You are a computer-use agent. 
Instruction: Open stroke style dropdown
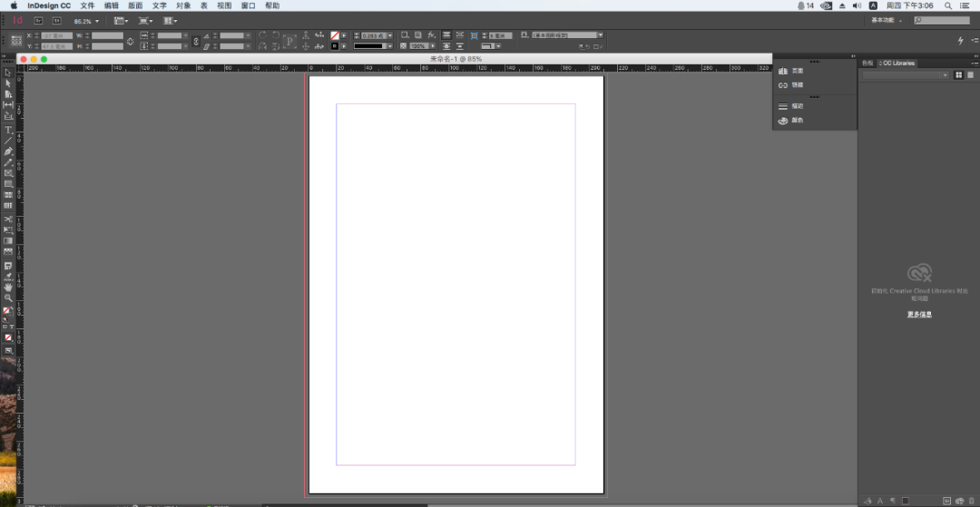tap(390, 46)
